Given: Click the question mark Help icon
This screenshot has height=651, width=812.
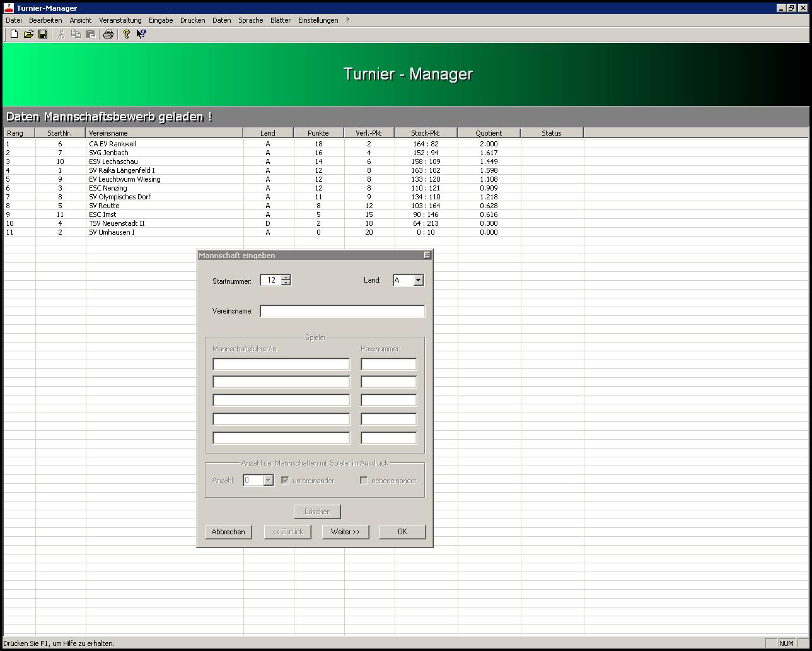Looking at the screenshot, I should [126, 34].
